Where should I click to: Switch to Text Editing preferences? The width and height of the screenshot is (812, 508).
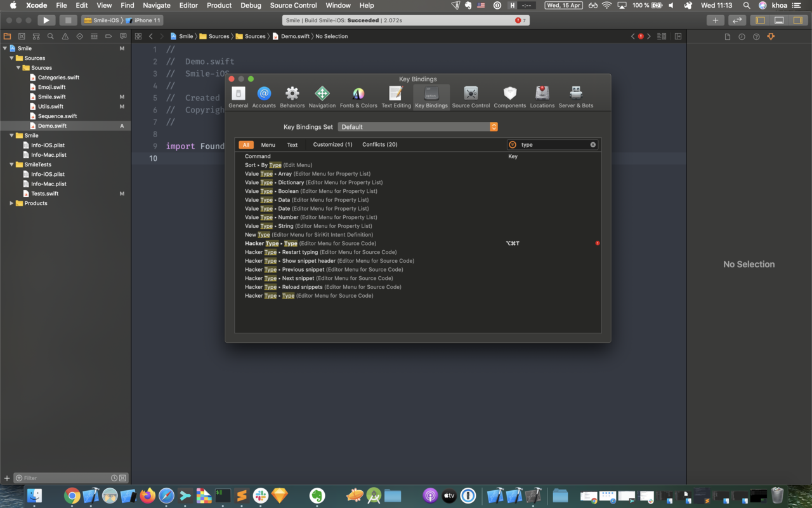pos(396,97)
